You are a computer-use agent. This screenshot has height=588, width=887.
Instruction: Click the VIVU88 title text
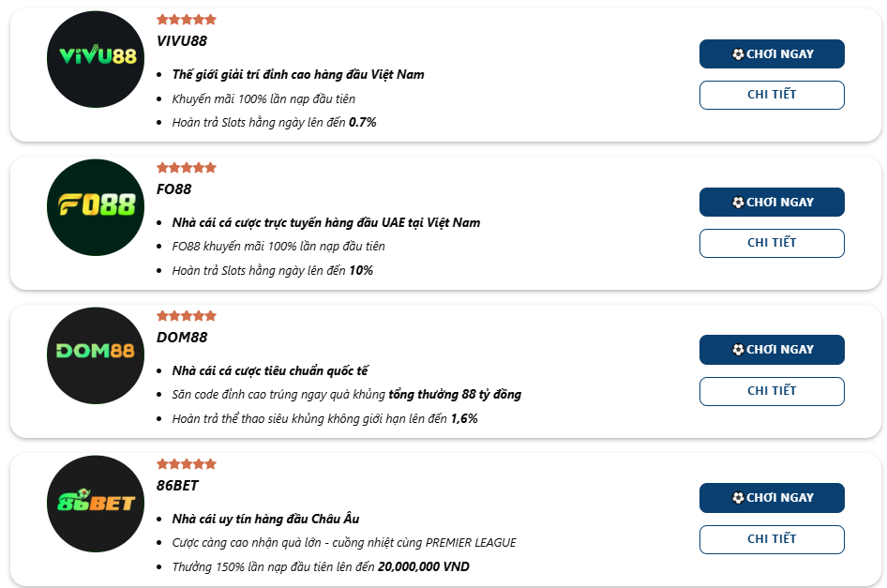pos(182,41)
